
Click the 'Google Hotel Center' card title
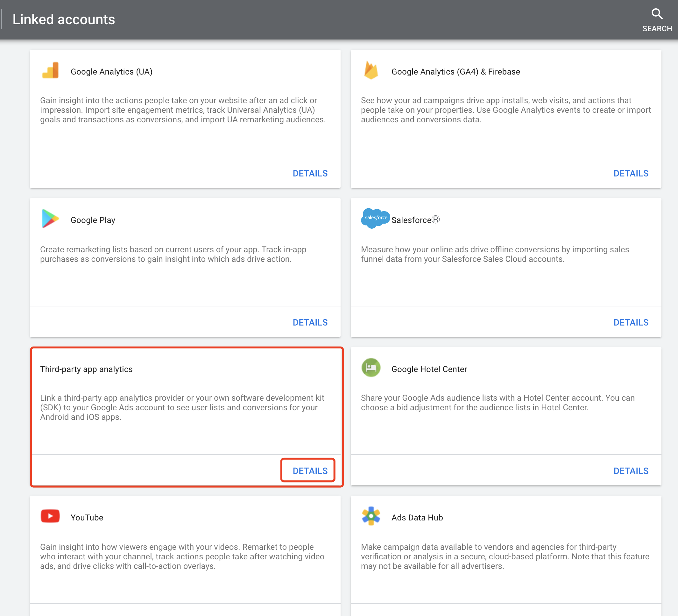click(x=429, y=369)
